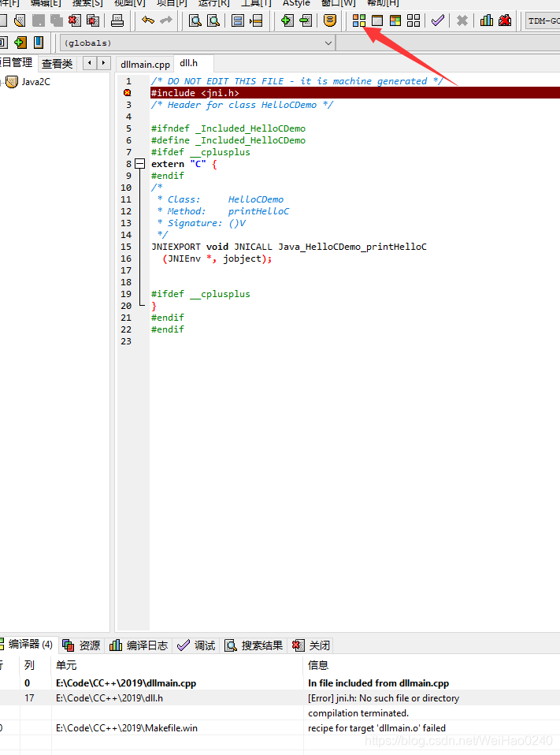Open Find with the magnifier icon
The height and width of the screenshot is (755, 560).
coord(195,20)
